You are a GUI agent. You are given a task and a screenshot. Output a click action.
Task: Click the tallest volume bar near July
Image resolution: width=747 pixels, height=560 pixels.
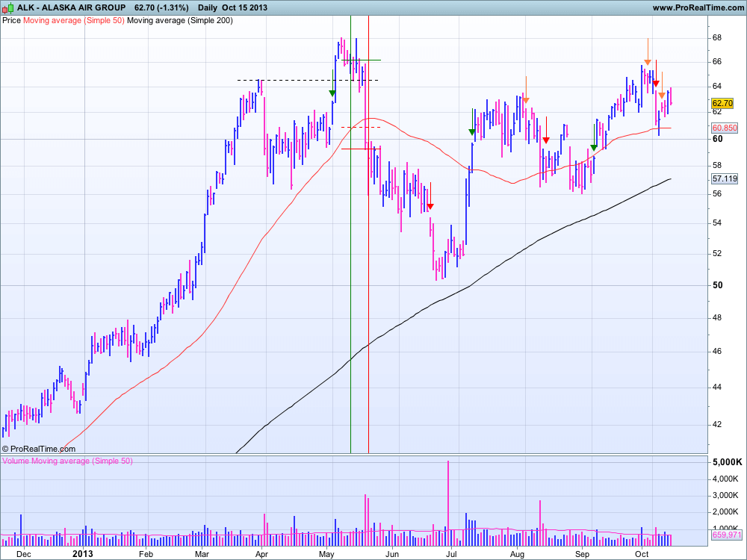pos(448,503)
